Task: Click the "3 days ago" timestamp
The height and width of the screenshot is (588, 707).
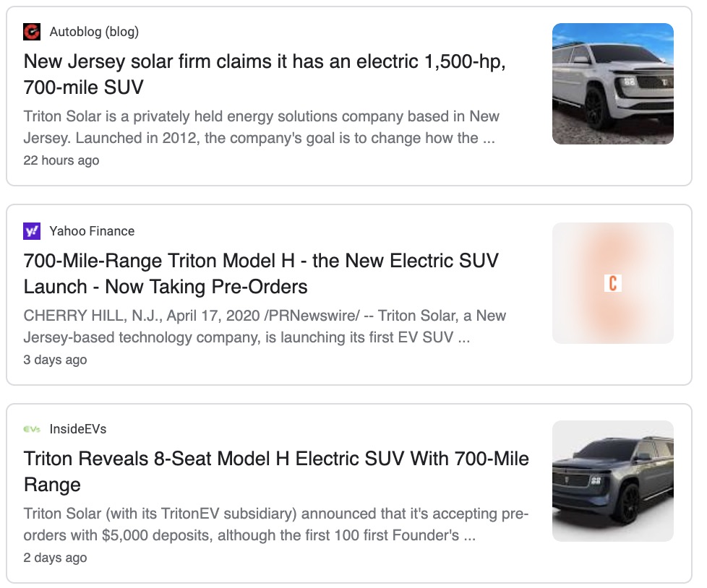Action: (x=55, y=360)
